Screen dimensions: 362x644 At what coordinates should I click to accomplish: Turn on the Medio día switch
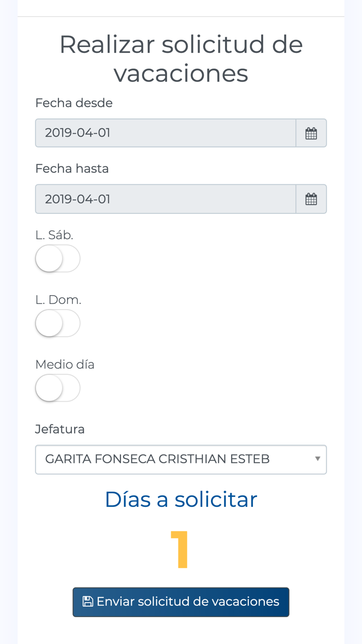57,388
